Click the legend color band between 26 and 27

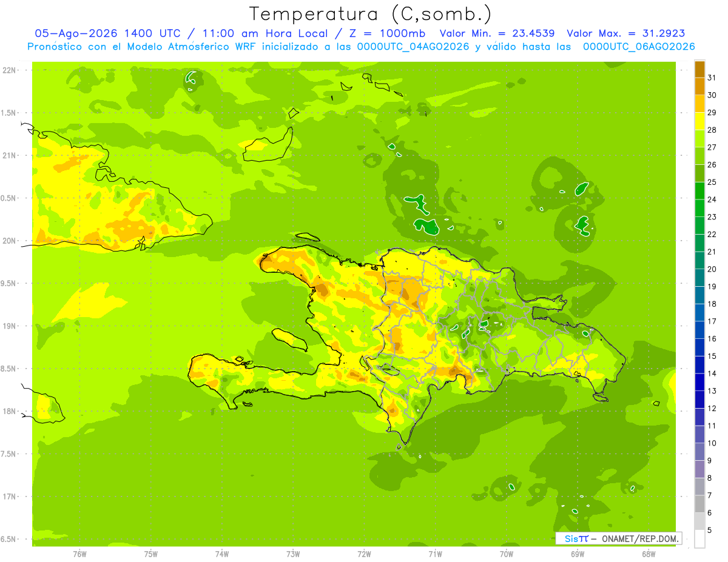click(699, 156)
